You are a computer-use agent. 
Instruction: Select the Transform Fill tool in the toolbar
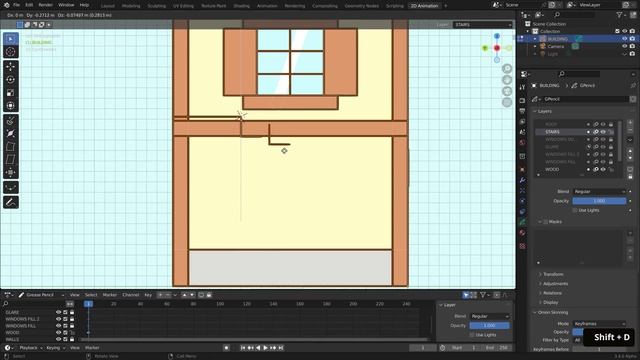pyautogui.click(x=11, y=173)
